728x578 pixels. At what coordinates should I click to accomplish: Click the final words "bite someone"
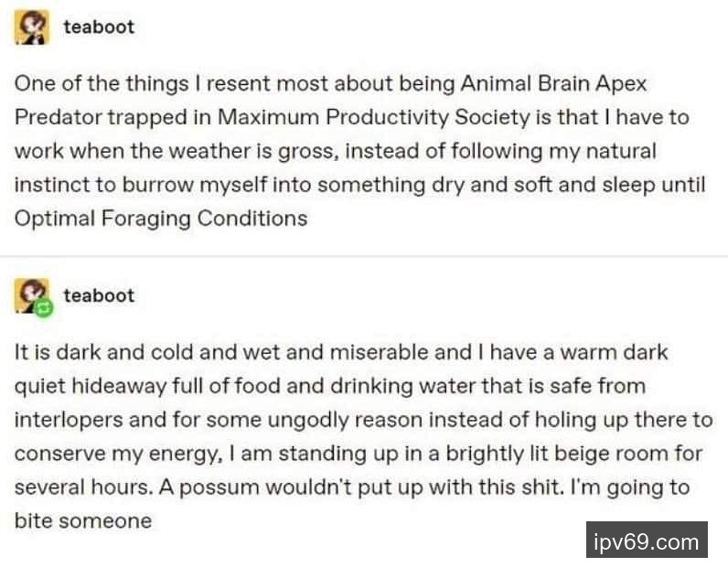click(x=82, y=520)
